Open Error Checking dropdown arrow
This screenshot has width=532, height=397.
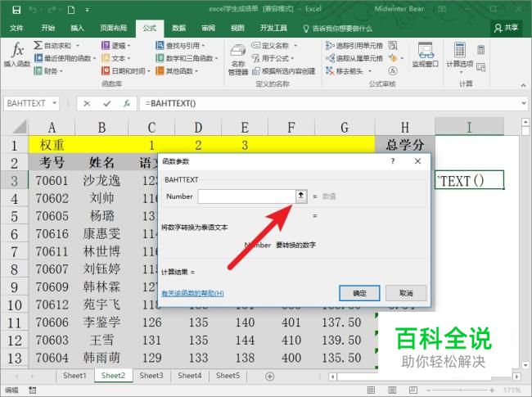(x=402, y=58)
